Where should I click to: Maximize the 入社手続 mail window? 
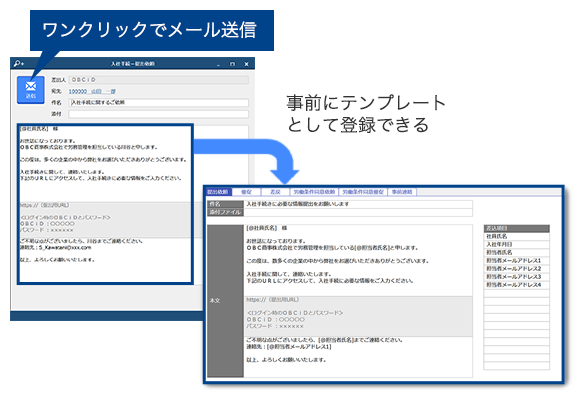tap(232, 64)
